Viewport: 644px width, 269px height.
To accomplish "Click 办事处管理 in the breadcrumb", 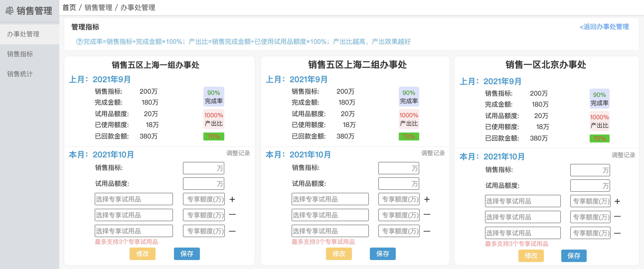I will point(138,8).
